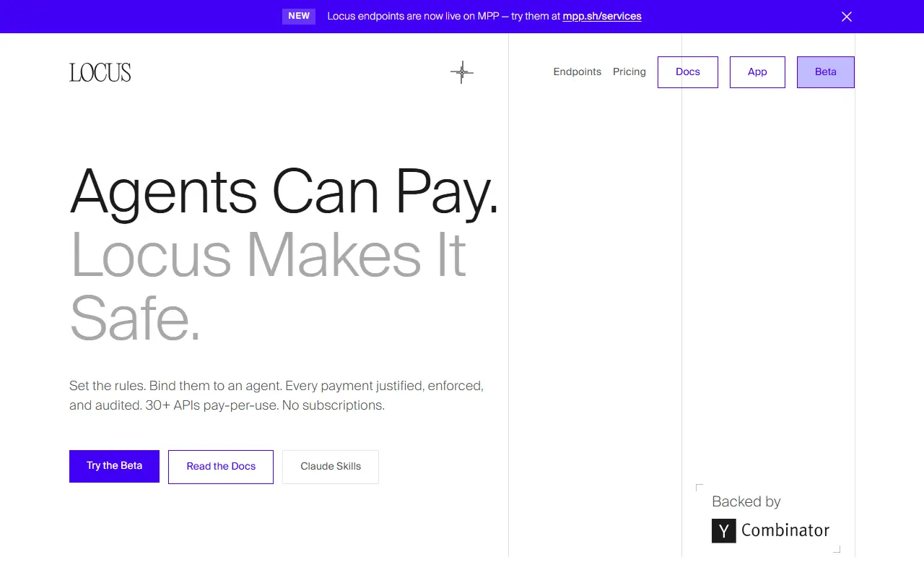Viewport: 924px width, 578px height.
Task: Go to the Endpoints page
Action: click(x=577, y=72)
